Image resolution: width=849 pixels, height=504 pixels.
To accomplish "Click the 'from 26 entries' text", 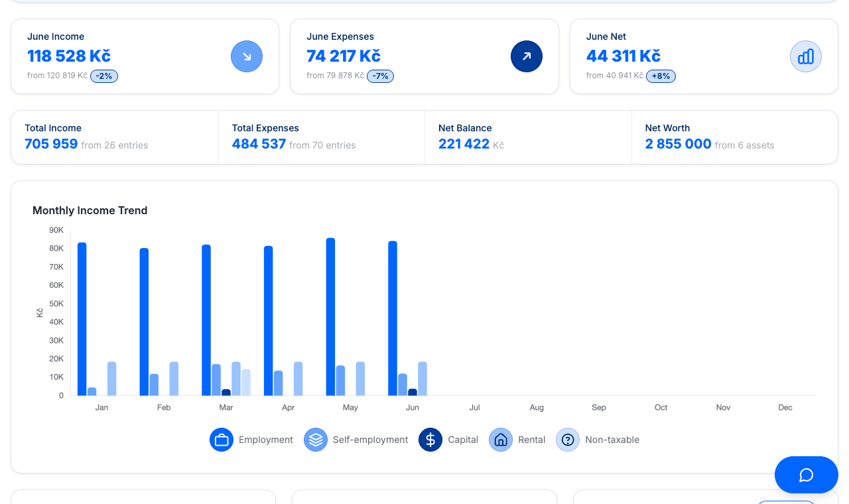I will [x=115, y=145].
